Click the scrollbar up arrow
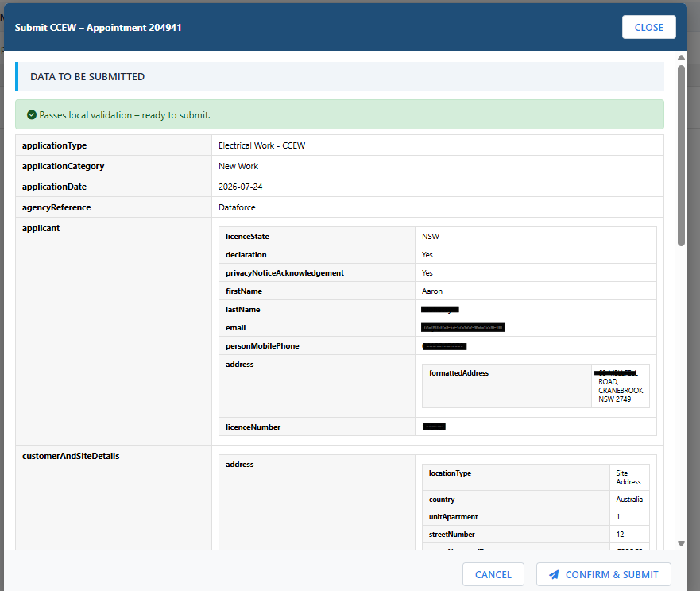The width and height of the screenshot is (700, 606). [x=681, y=57]
